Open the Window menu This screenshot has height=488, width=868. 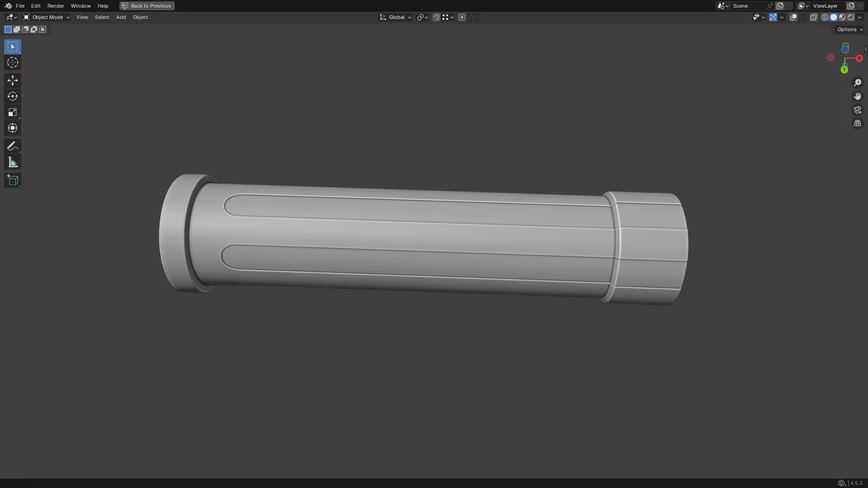pyautogui.click(x=80, y=6)
